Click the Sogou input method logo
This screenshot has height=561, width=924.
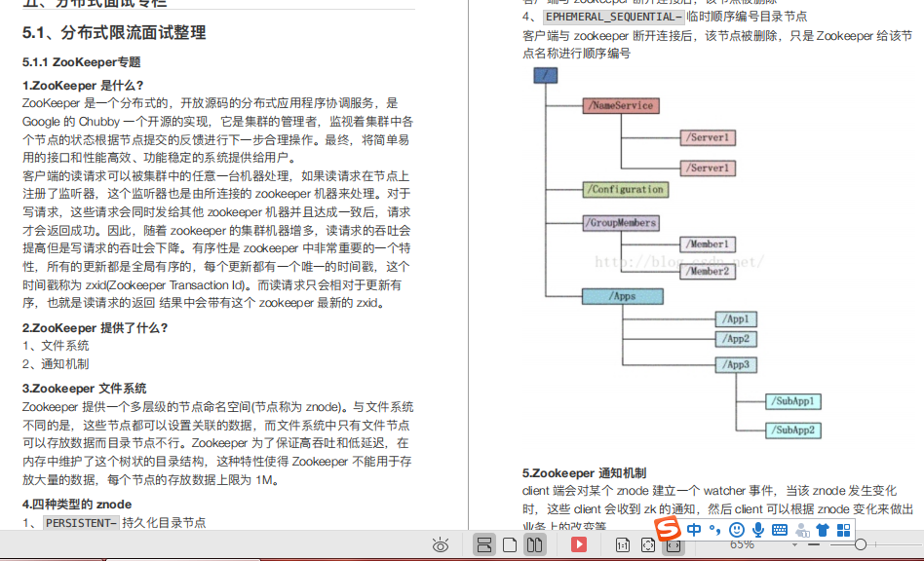click(667, 528)
